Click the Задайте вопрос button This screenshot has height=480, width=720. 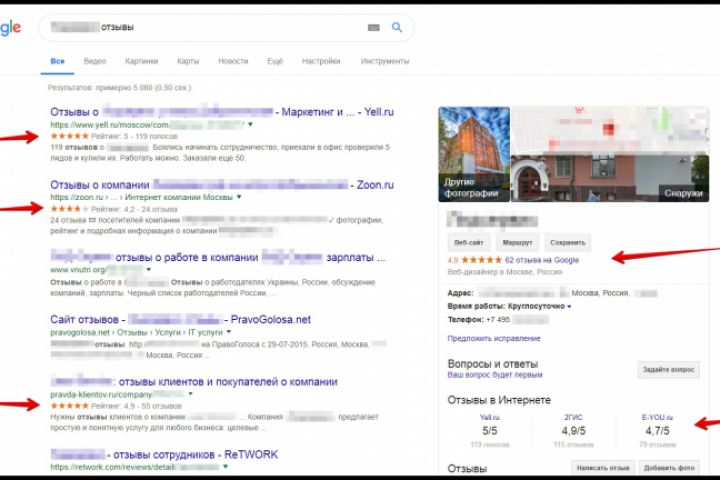(669, 369)
